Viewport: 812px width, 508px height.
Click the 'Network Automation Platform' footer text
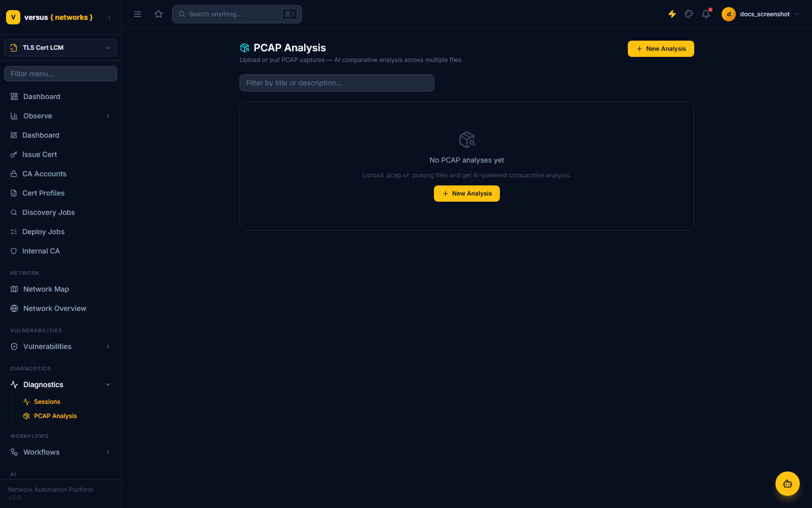tap(51, 490)
